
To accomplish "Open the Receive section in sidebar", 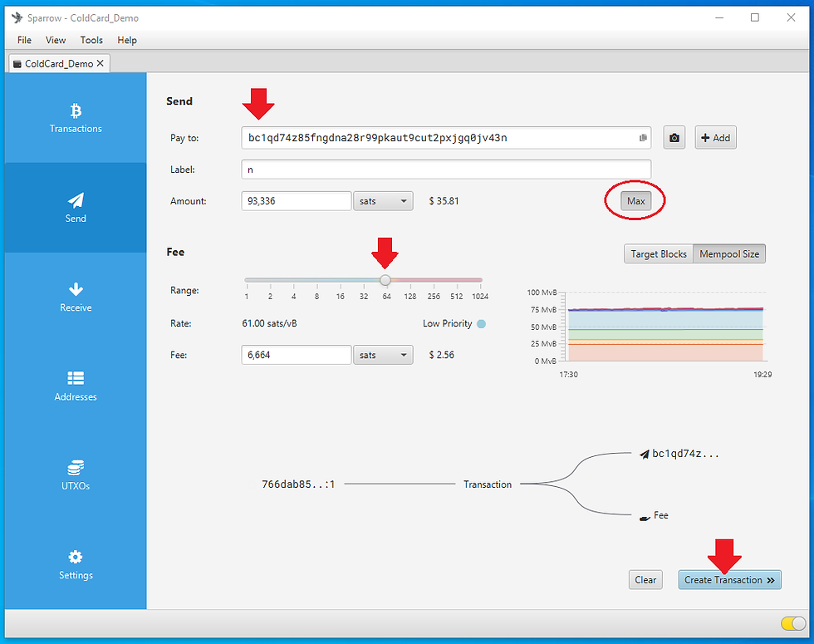I will pos(76,297).
